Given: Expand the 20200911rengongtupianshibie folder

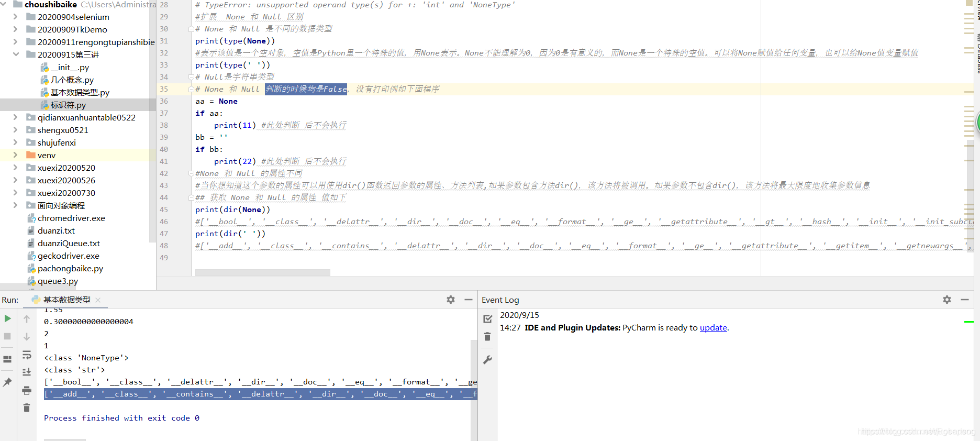Looking at the screenshot, I should (15, 42).
